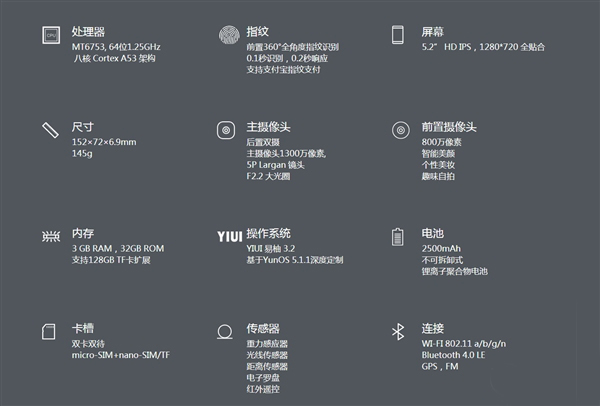The image size is (600, 406).
Task: Click the CPU processor icon
Action: pos(51,35)
